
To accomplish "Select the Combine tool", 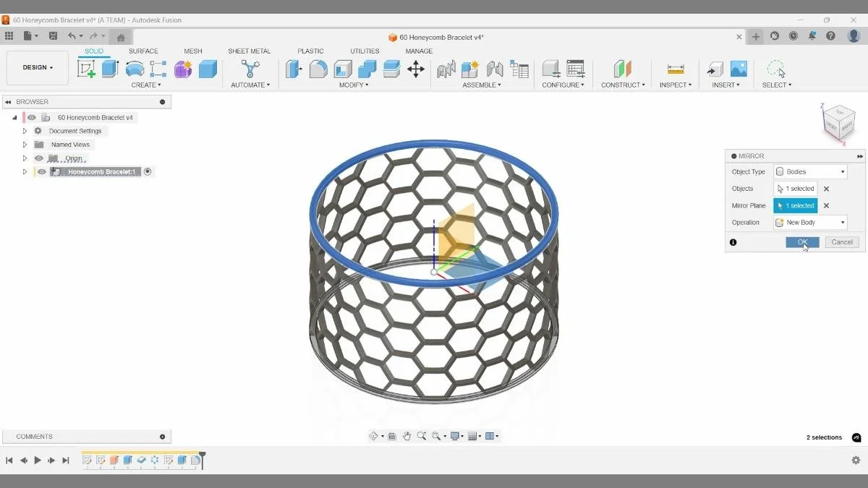I will 367,69.
